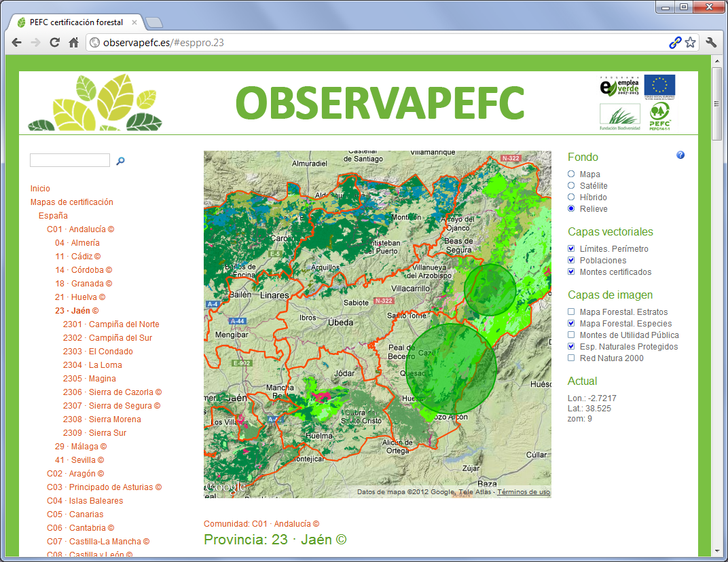Click the magnifier search icon

tap(121, 161)
